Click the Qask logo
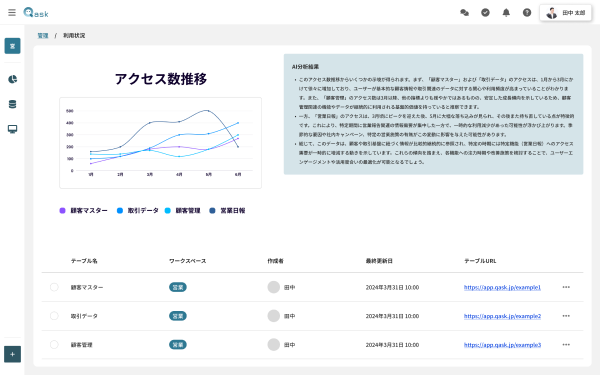Image resolution: width=600 pixels, height=375 pixels. point(36,13)
